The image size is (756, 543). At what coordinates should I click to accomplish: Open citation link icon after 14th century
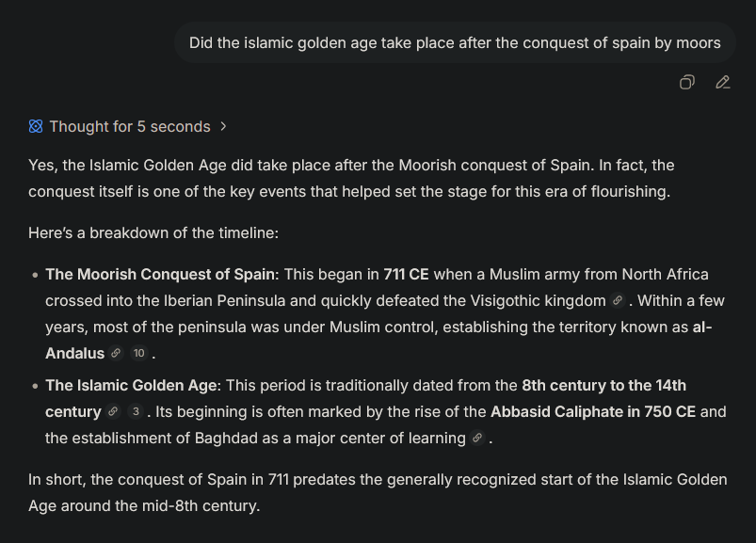click(x=113, y=412)
